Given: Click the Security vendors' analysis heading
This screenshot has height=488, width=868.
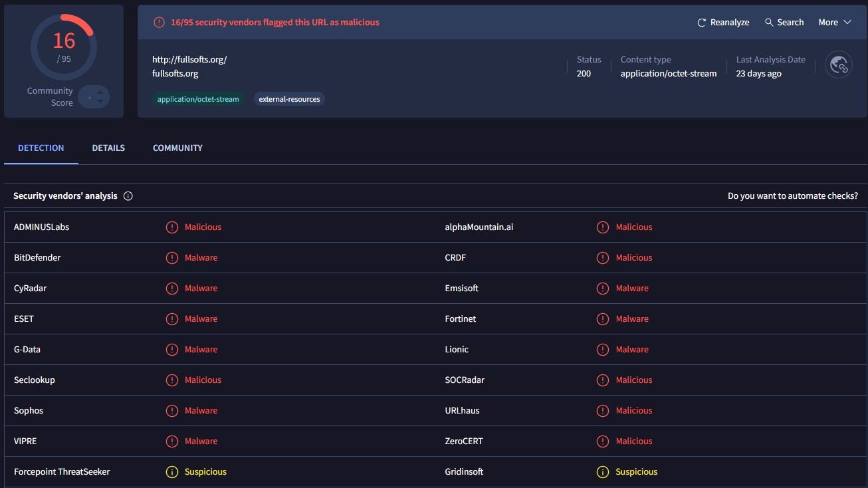Looking at the screenshot, I should 65,196.
